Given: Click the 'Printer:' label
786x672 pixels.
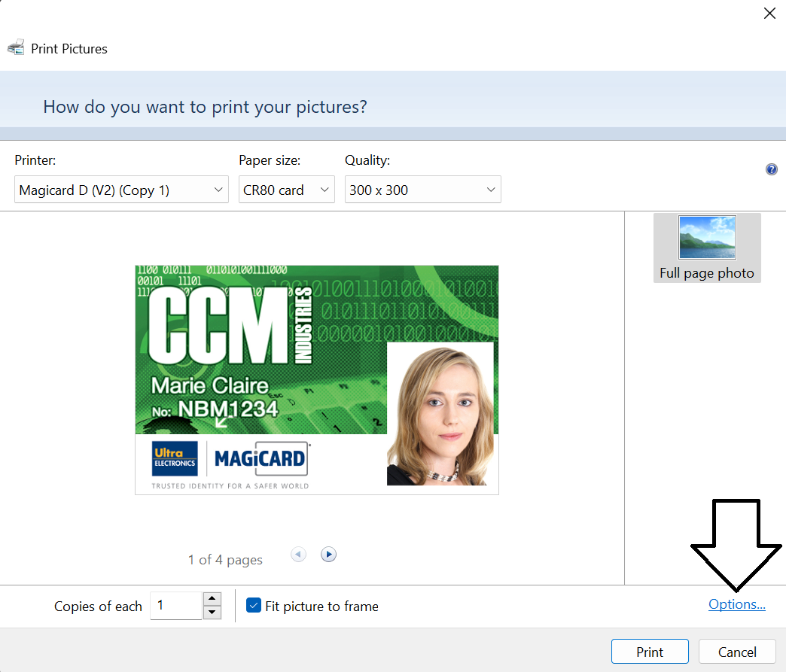Looking at the screenshot, I should (35, 160).
